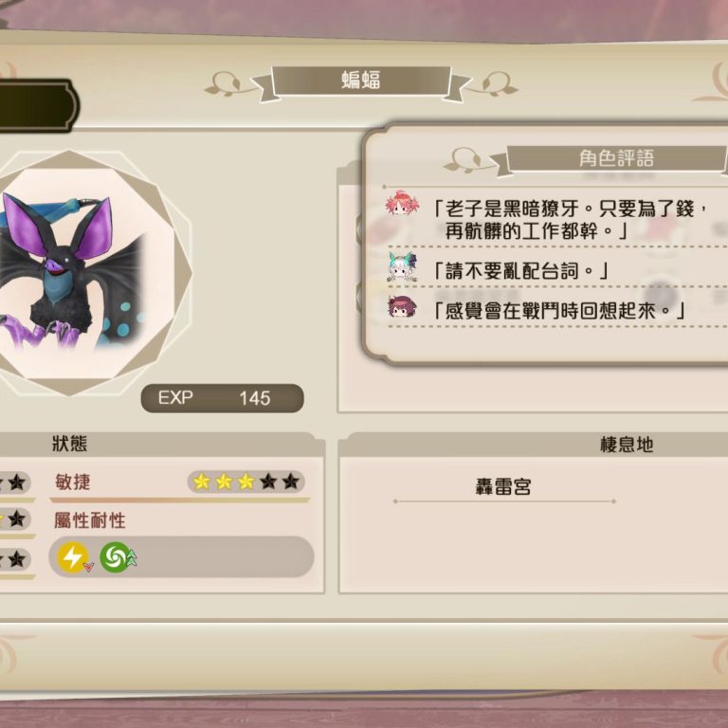The height and width of the screenshot is (728, 728).
Task: Click the 轟雷宮 habitat entry
Action: [x=503, y=487]
